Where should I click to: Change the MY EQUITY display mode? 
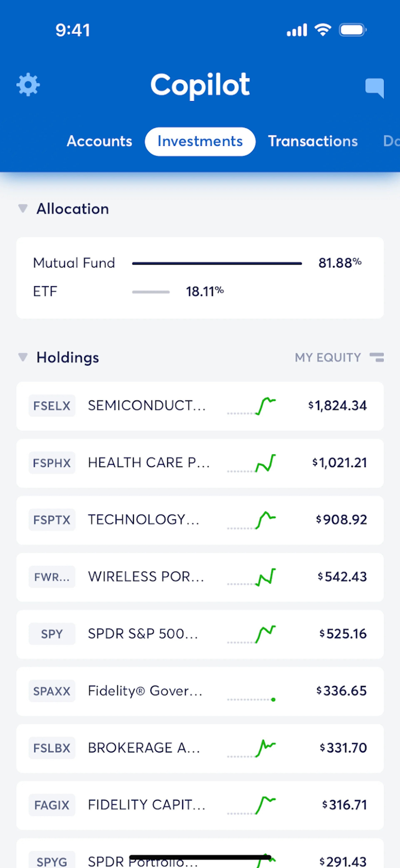[x=328, y=357]
